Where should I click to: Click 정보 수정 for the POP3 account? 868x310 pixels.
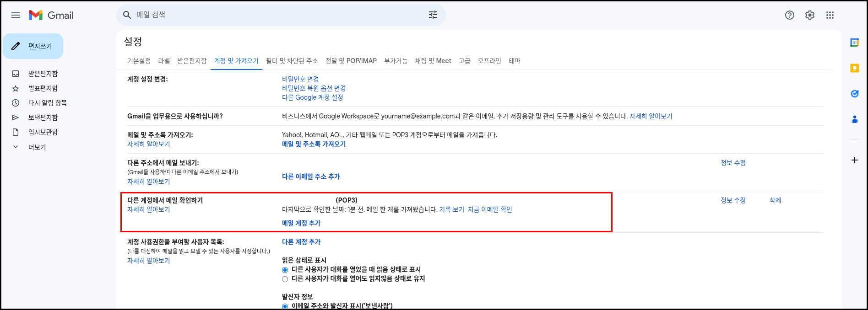click(733, 200)
